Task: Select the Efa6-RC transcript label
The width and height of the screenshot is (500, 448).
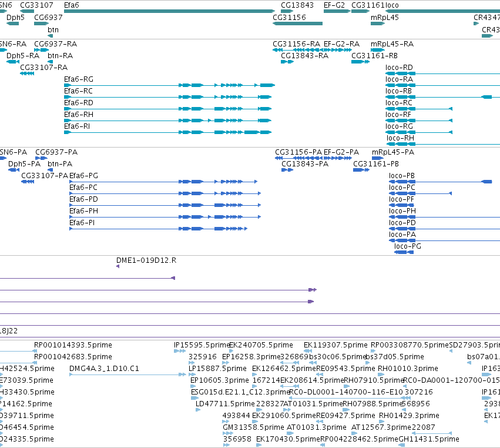Action: (x=78, y=91)
